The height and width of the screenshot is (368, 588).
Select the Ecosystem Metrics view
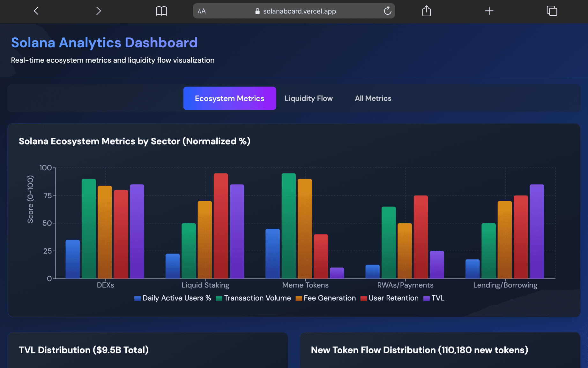pyautogui.click(x=229, y=98)
